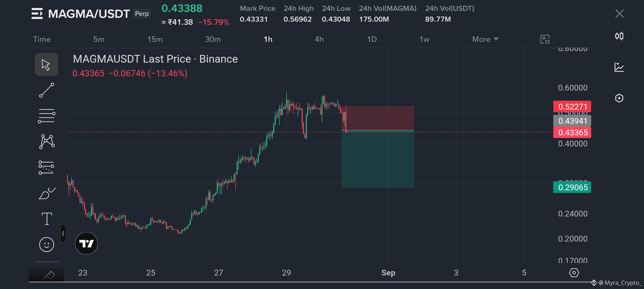Image resolution: width=644 pixels, height=289 pixels.
Task: Click the 0.43365 current price label
Action: [x=572, y=132]
